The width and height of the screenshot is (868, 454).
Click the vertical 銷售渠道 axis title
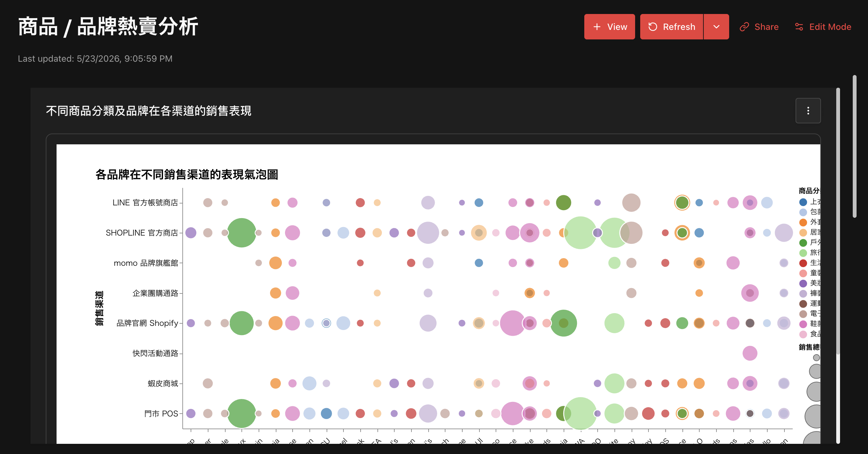(x=99, y=308)
